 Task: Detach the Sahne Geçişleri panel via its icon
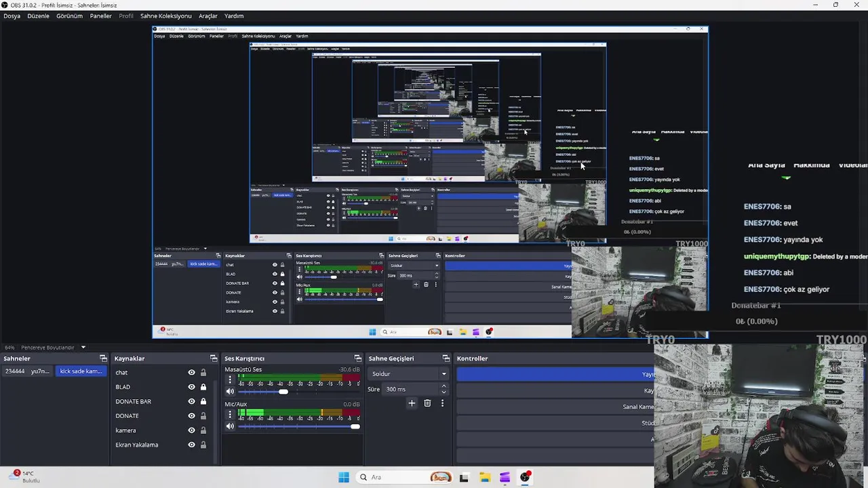(446, 359)
